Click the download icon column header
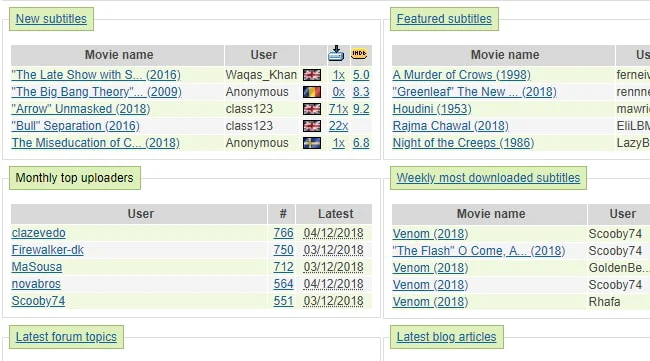This screenshot has height=361, width=650. click(336, 53)
